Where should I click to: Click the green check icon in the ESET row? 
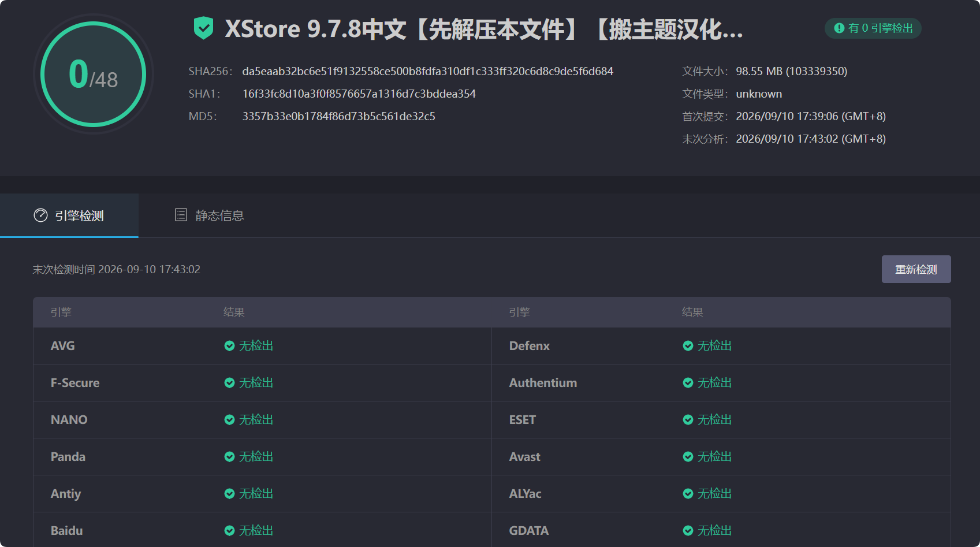tap(688, 420)
